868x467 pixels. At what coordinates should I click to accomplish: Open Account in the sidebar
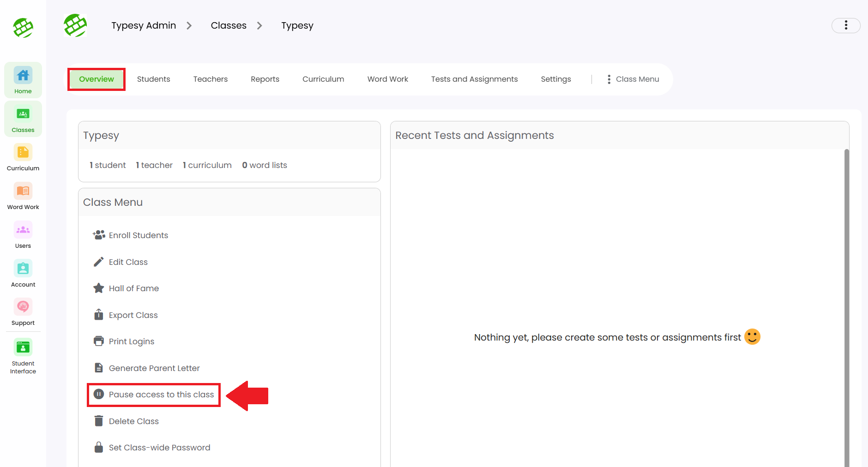[x=23, y=274]
